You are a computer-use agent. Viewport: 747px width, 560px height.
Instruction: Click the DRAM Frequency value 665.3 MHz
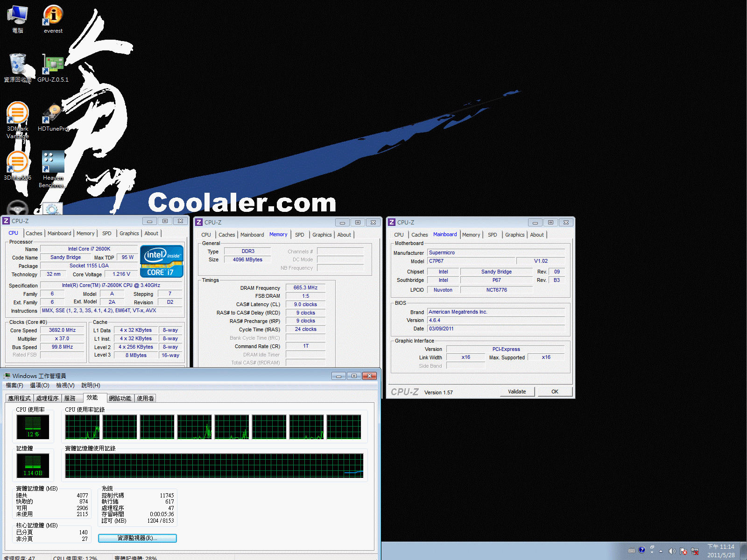(305, 287)
